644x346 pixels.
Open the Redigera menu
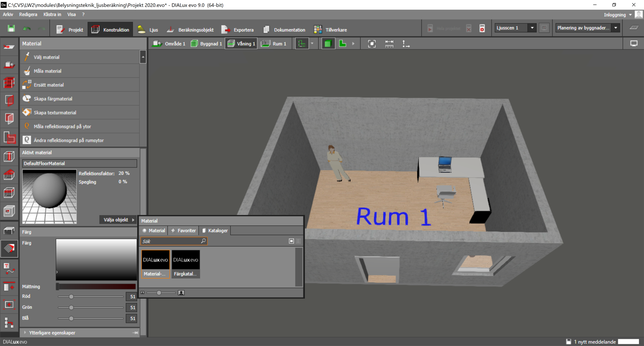(28, 15)
